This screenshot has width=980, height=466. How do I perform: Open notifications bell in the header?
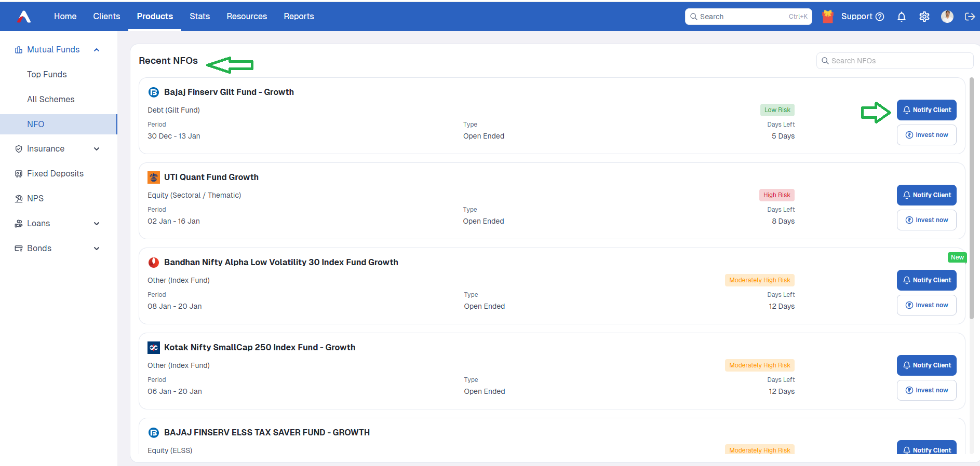(x=902, y=17)
